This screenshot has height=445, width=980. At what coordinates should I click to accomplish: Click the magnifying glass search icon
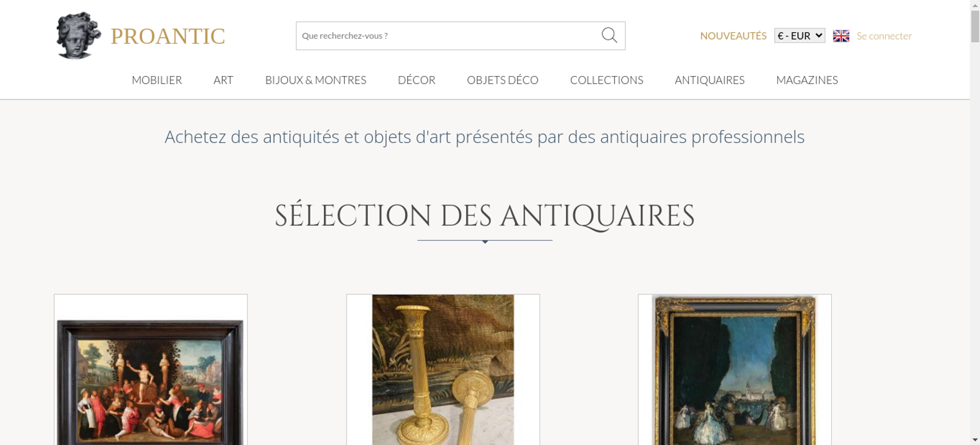point(609,35)
